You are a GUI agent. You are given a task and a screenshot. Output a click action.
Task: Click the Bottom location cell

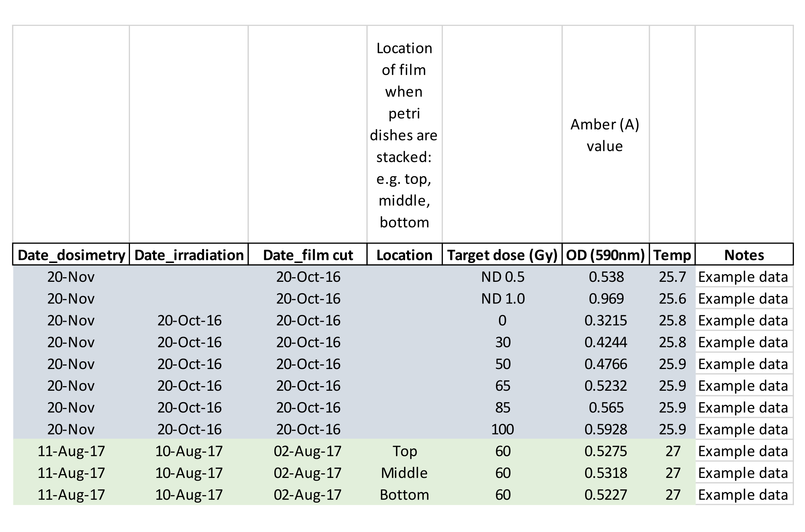pos(404,495)
